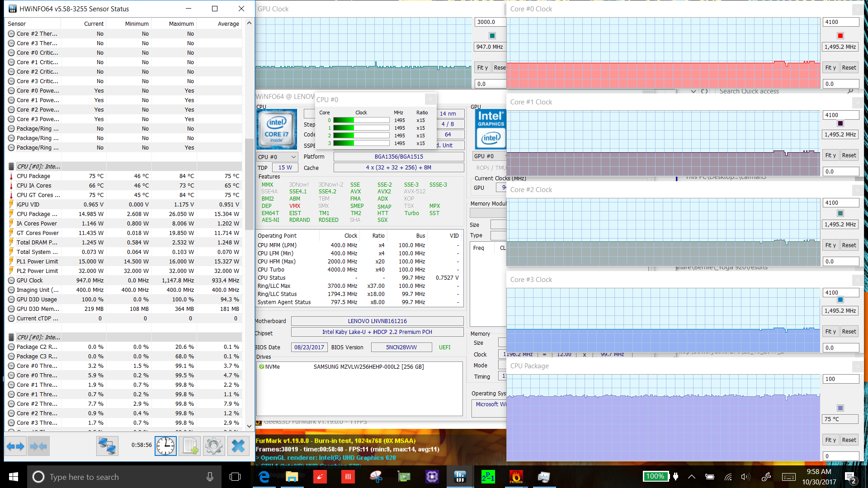Image resolution: width=868 pixels, height=488 pixels.
Task: Open the GPU #0 selector dropdown
Action: [x=489, y=156]
